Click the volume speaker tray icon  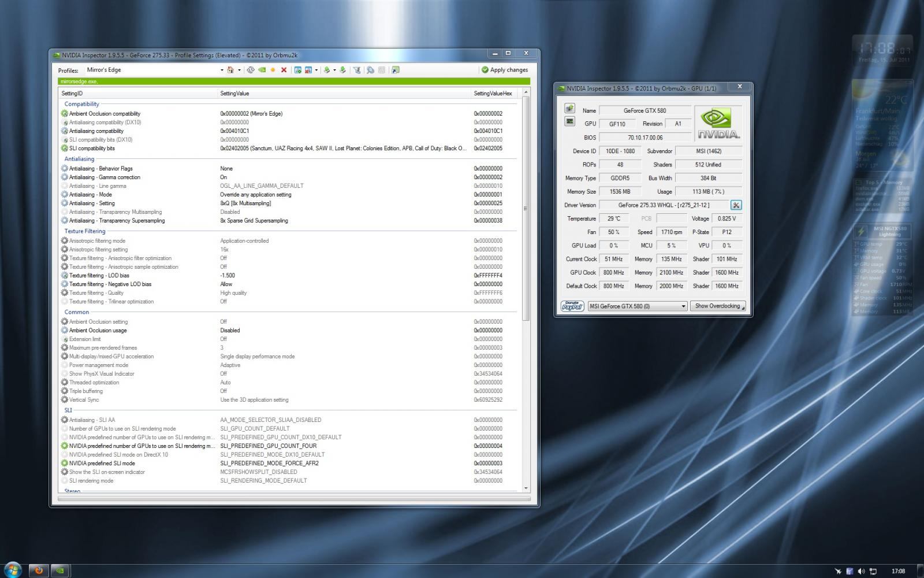click(861, 571)
